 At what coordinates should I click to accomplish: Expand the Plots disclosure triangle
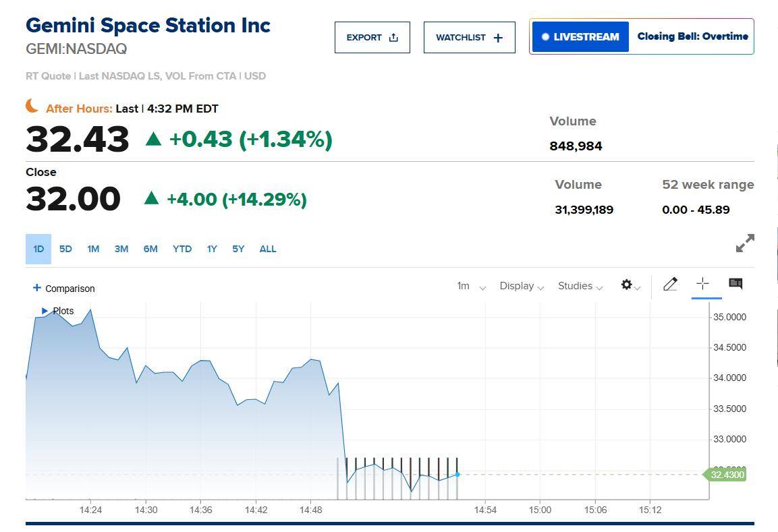click(45, 311)
